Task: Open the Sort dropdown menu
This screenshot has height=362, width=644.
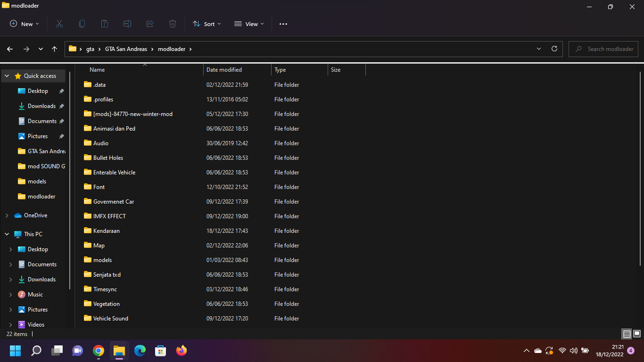Action: click(x=207, y=24)
